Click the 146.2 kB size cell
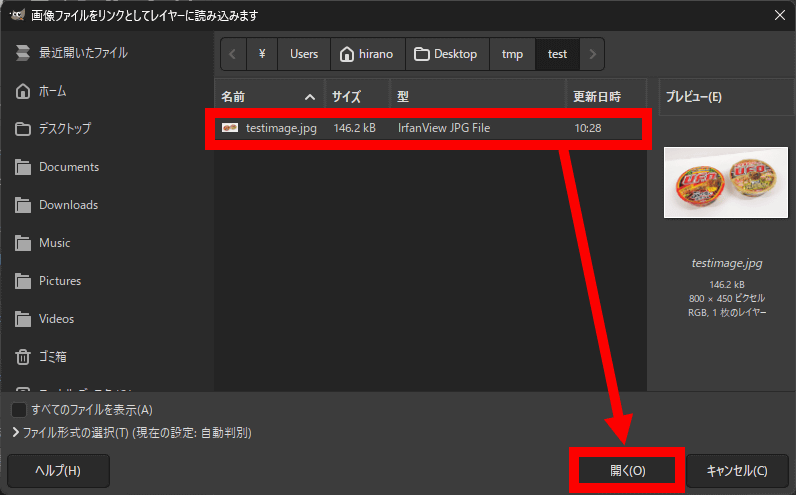796x495 pixels. click(354, 128)
